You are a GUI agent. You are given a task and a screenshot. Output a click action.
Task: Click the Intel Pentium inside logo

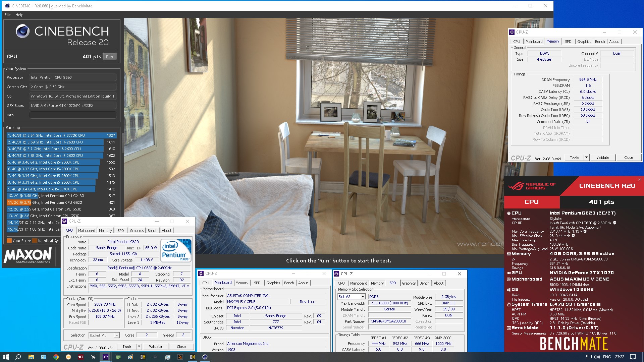point(176,250)
